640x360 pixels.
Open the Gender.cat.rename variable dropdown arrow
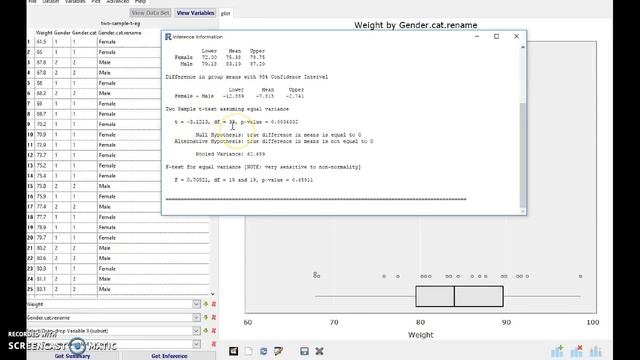(x=196, y=318)
